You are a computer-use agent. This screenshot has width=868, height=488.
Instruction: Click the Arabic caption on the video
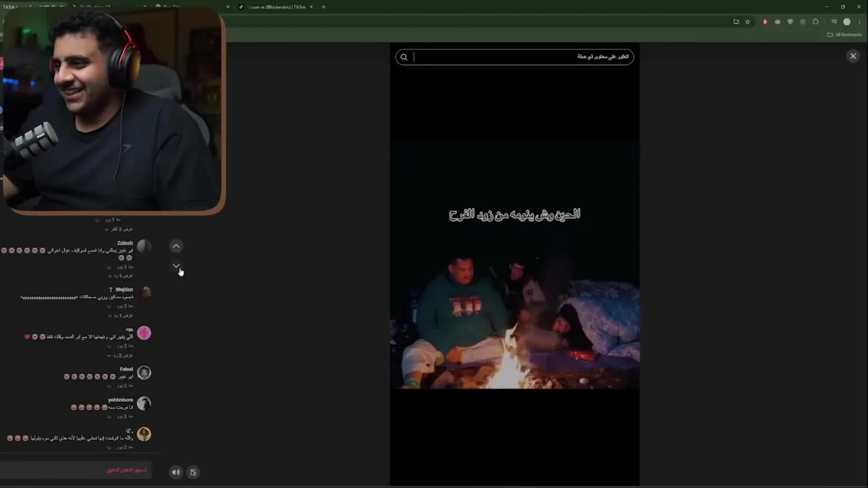tap(515, 214)
